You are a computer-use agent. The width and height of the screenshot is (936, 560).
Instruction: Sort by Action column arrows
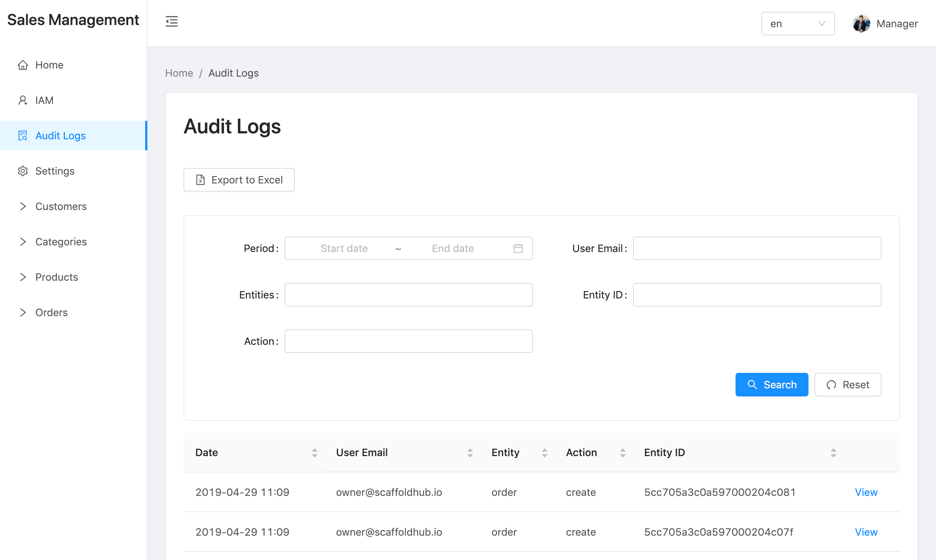point(622,452)
